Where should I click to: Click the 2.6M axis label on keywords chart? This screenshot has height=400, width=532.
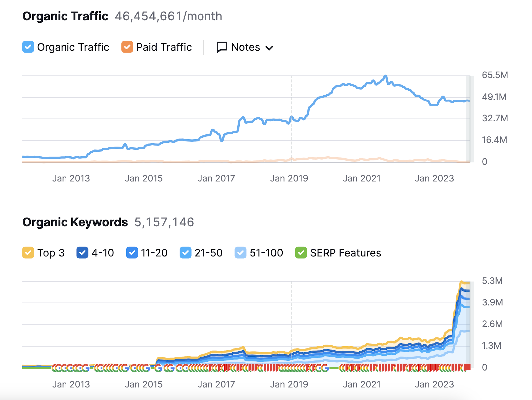[x=492, y=324]
